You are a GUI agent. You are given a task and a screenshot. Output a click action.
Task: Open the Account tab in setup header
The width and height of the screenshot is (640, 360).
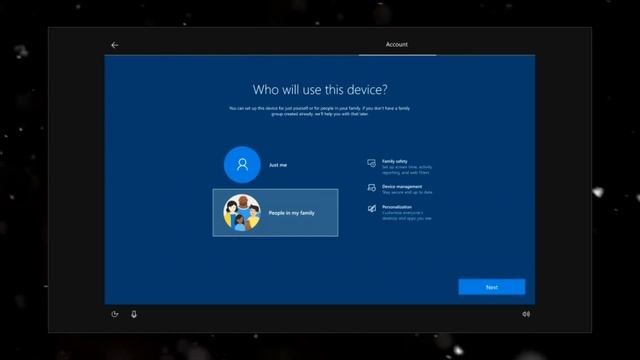pos(397,44)
